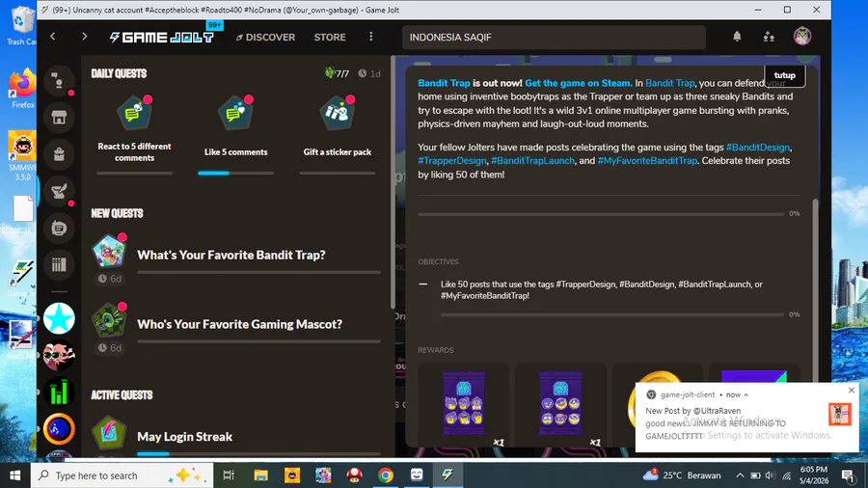Open the #BanditDesign hashtag link

(x=758, y=148)
